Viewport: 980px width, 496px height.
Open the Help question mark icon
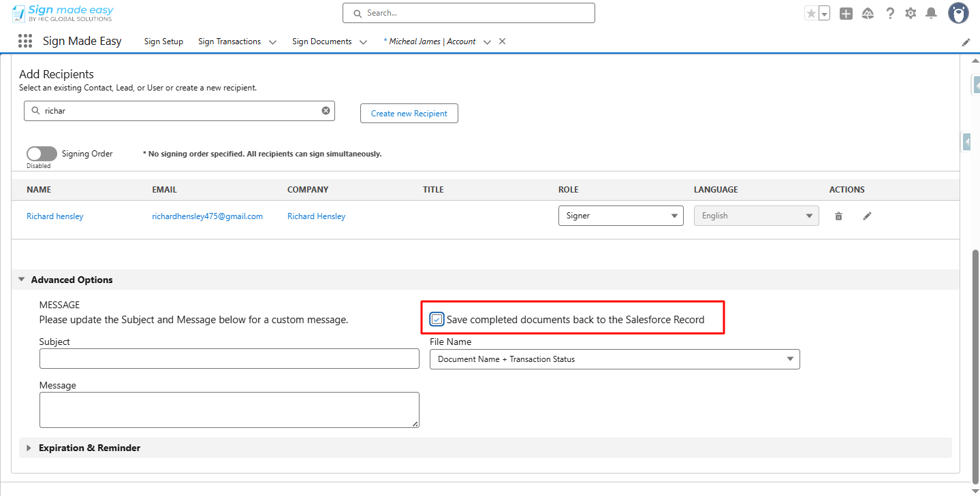(890, 14)
